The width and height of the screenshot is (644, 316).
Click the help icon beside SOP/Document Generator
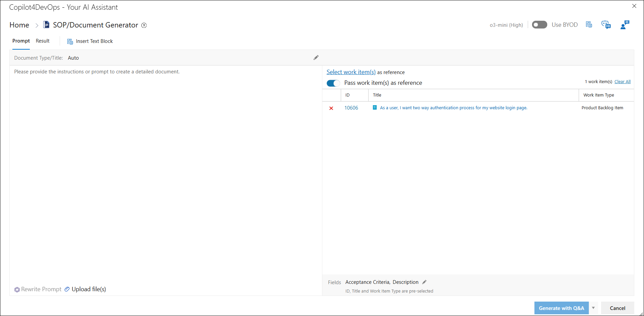(144, 25)
